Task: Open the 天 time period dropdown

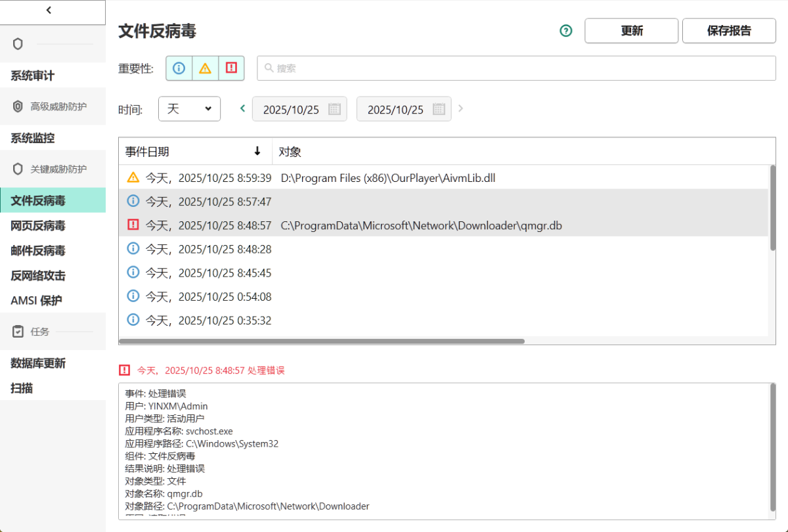Action: pyautogui.click(x=189, y=109)
